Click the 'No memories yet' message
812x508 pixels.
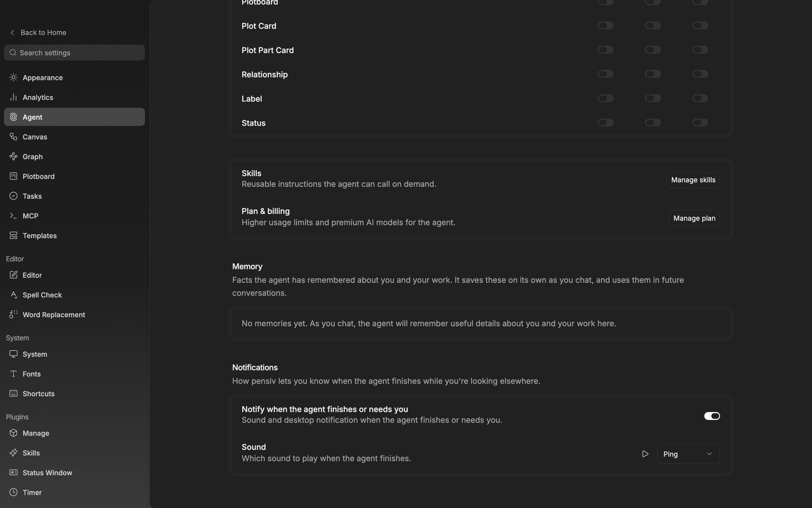click(429, 323)
